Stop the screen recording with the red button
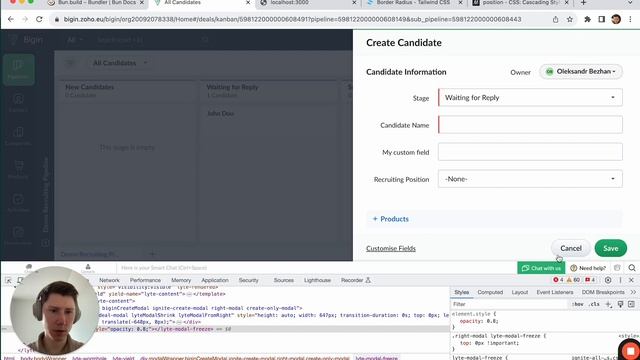 pyautogui.click(x=630, y=351)
